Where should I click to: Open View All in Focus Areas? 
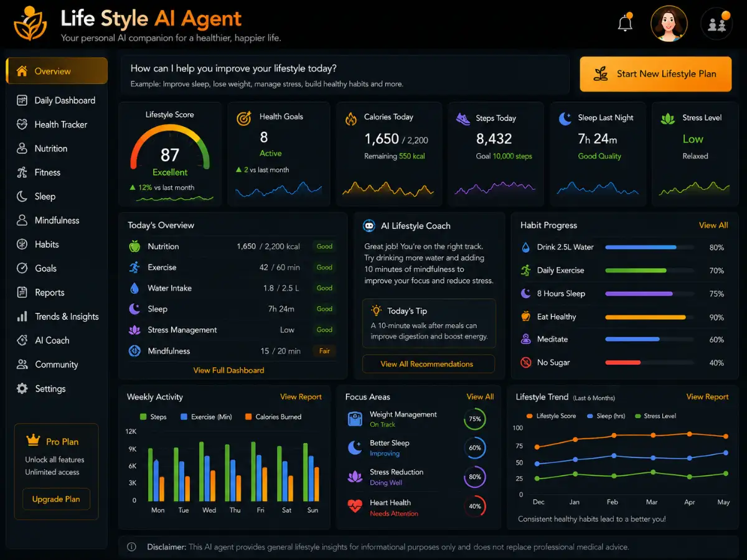[480, 396]
